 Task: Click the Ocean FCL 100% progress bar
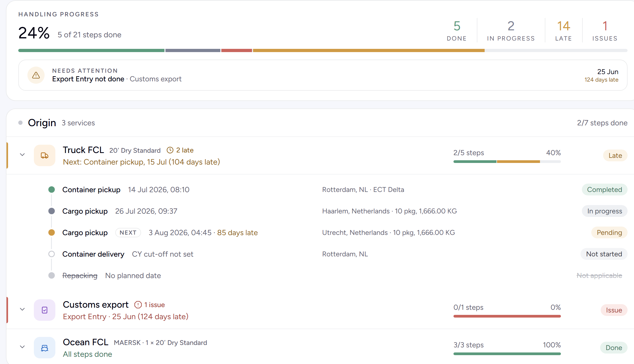507,354
